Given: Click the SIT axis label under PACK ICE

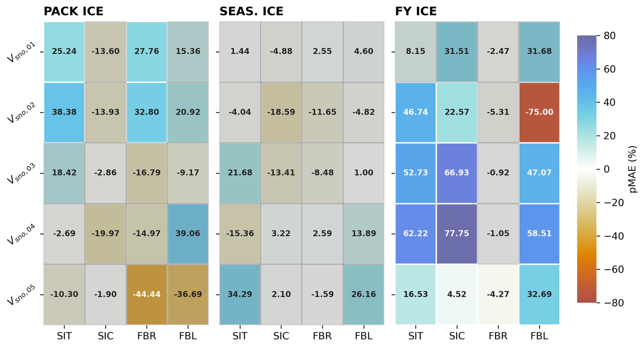Looking at the screenshot, I should 64,336.
